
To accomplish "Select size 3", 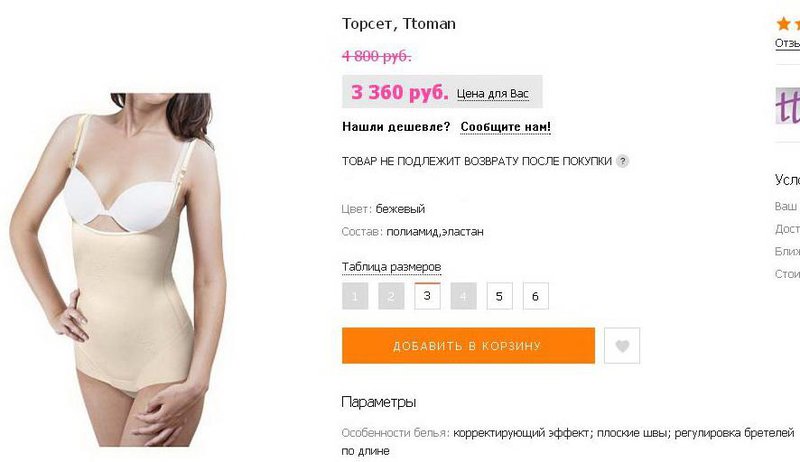I will (427, 296).
